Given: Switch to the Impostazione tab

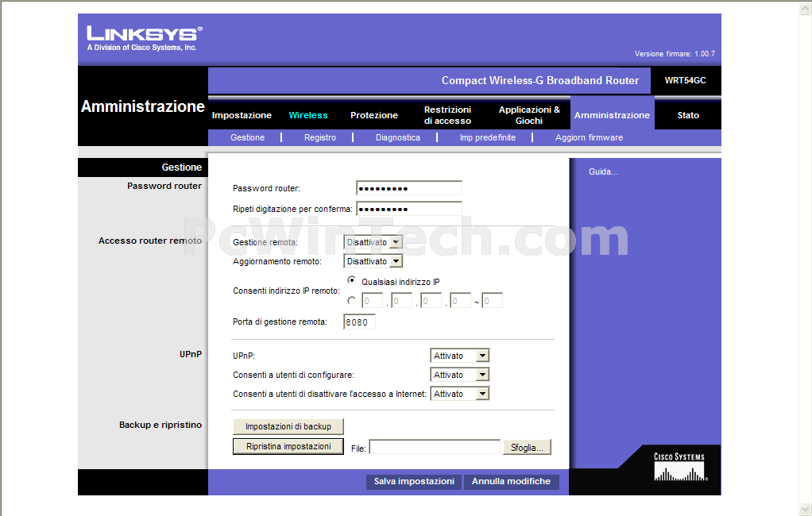Looking at the screenshot, I should 242,115.
